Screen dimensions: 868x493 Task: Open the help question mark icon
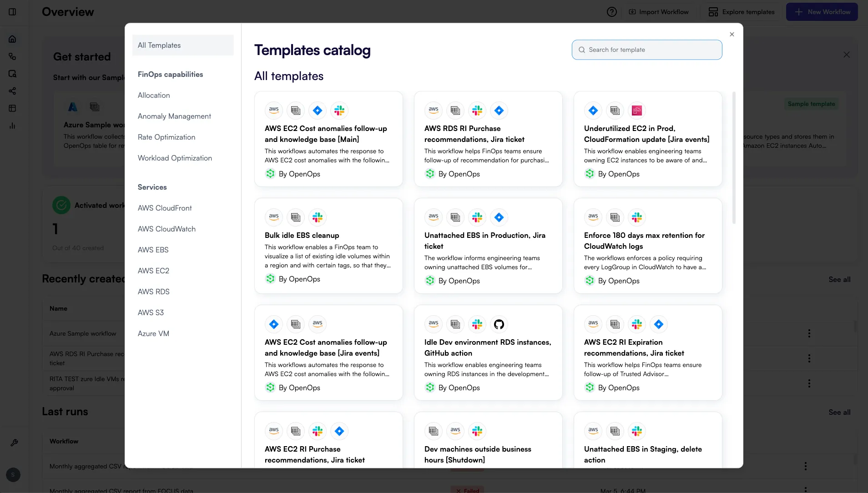[611, 12]
